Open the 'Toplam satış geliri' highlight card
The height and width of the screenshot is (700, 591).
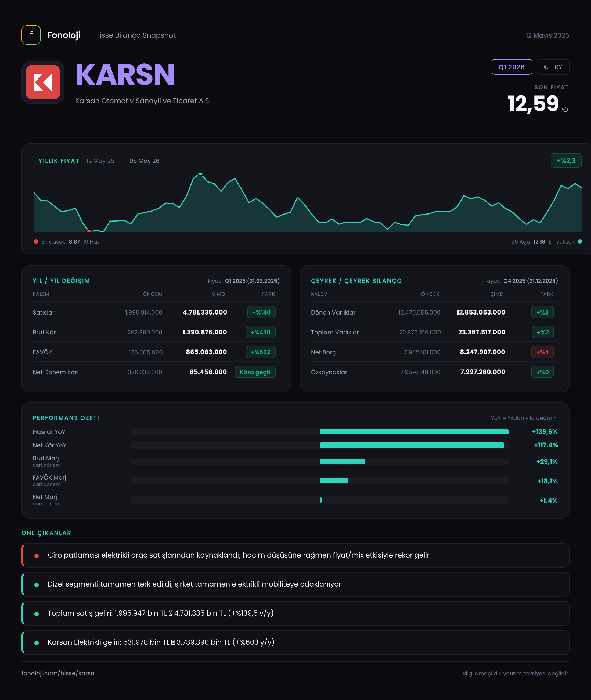(x=295, y=613)
